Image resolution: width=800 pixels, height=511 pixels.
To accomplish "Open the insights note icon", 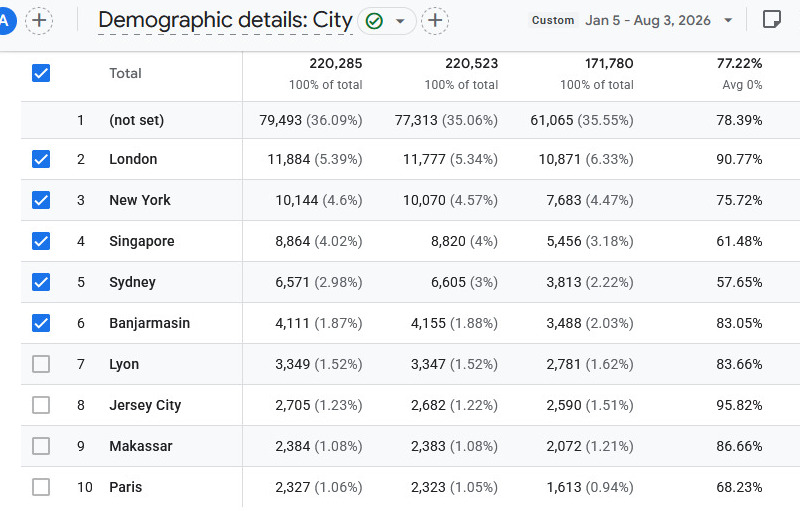I will [x=771, y=20].
